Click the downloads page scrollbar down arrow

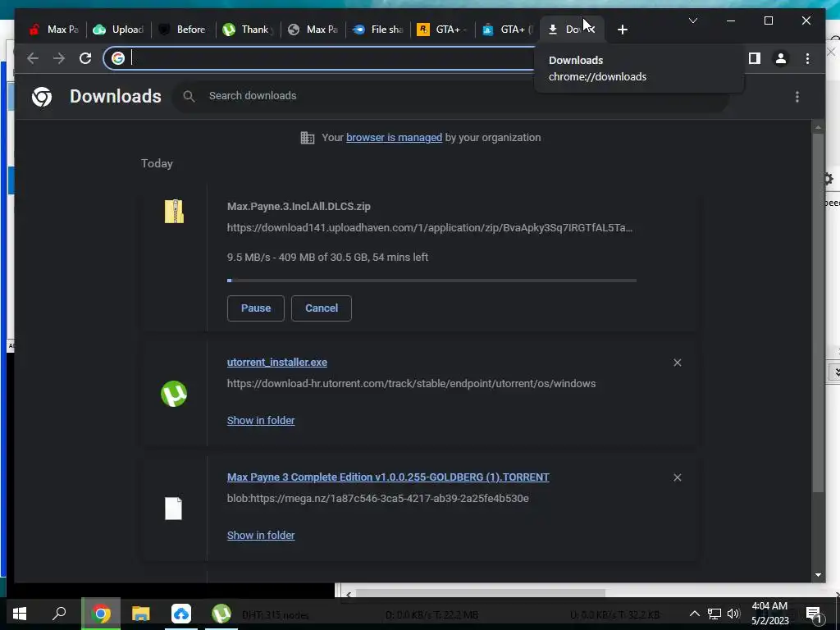[818, 575]
